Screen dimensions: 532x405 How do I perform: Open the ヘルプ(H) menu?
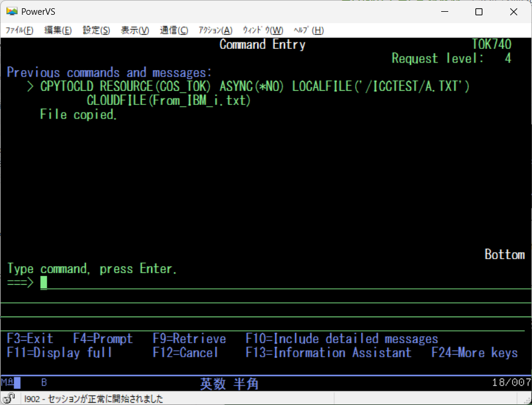pyautogui.click(x=308, y=30)
